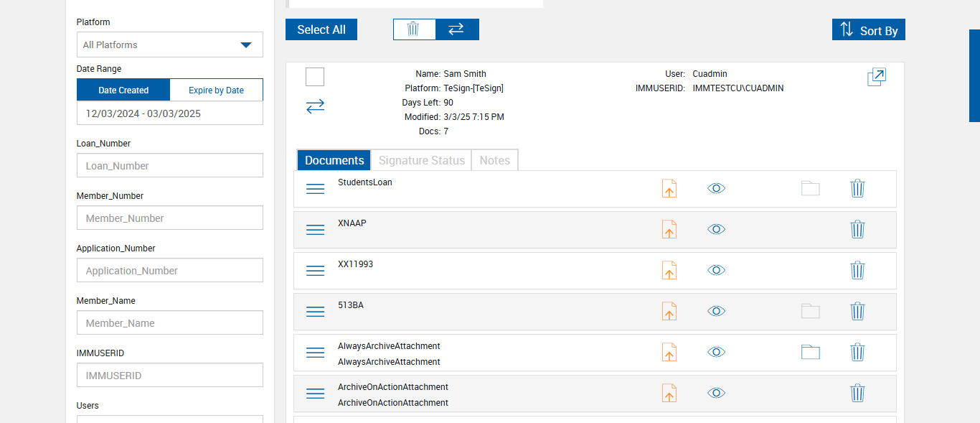Viewport: 980px width, 423px height.
Task: Click the XX11993 document name
Action: pyautogui.click(x=356, y=264)
